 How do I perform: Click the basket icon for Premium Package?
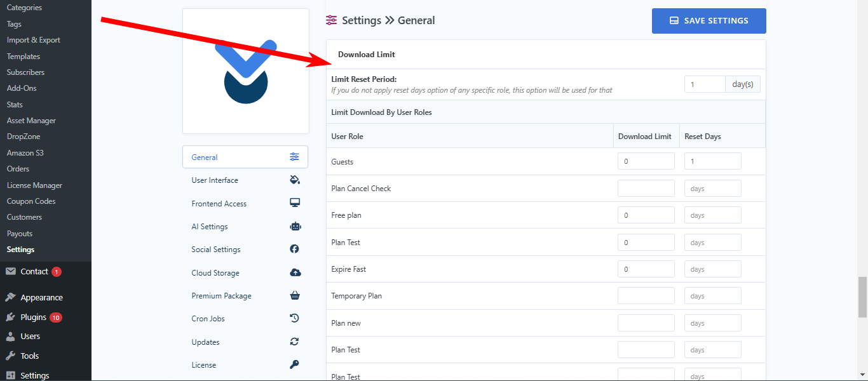pos(294,295)
